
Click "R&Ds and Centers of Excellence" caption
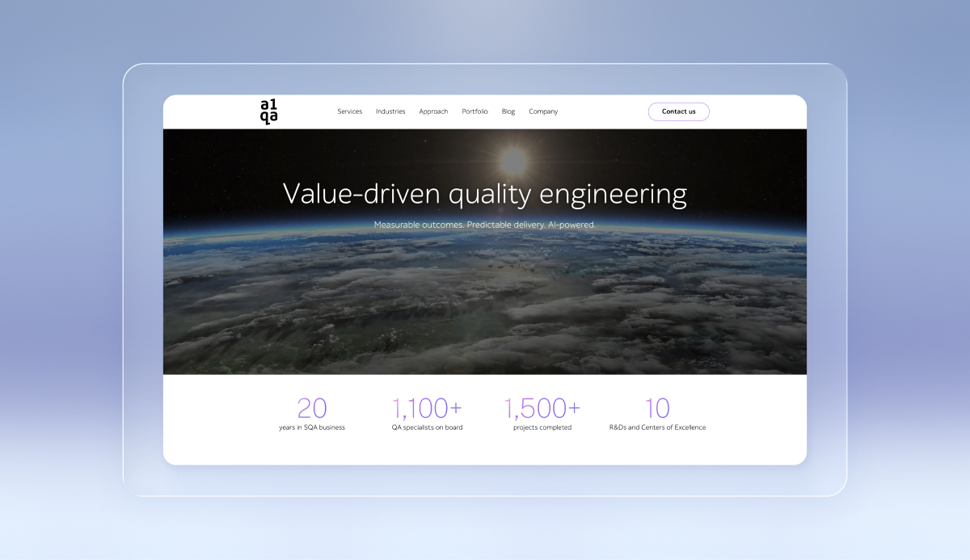pyautogui.click(x=657, y=427)
